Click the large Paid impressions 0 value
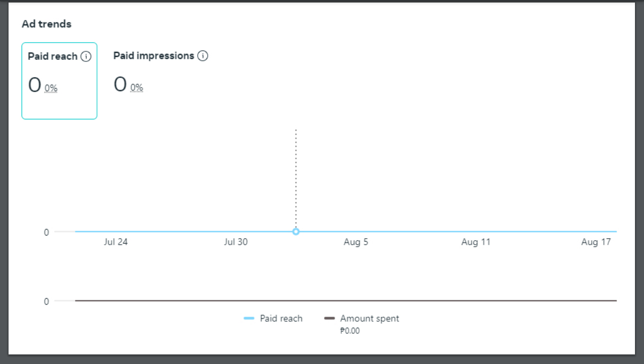The image size is (644, 364). [120, 85]
